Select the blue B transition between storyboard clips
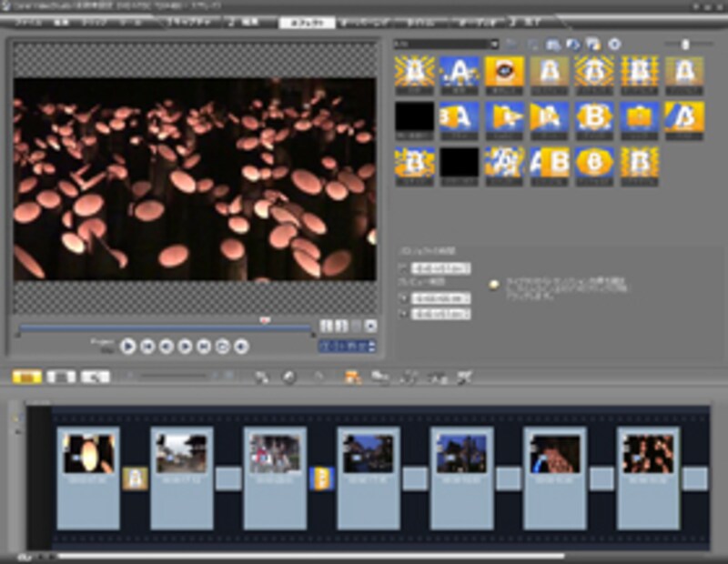 pyautogui.click(x=322, y=478)
